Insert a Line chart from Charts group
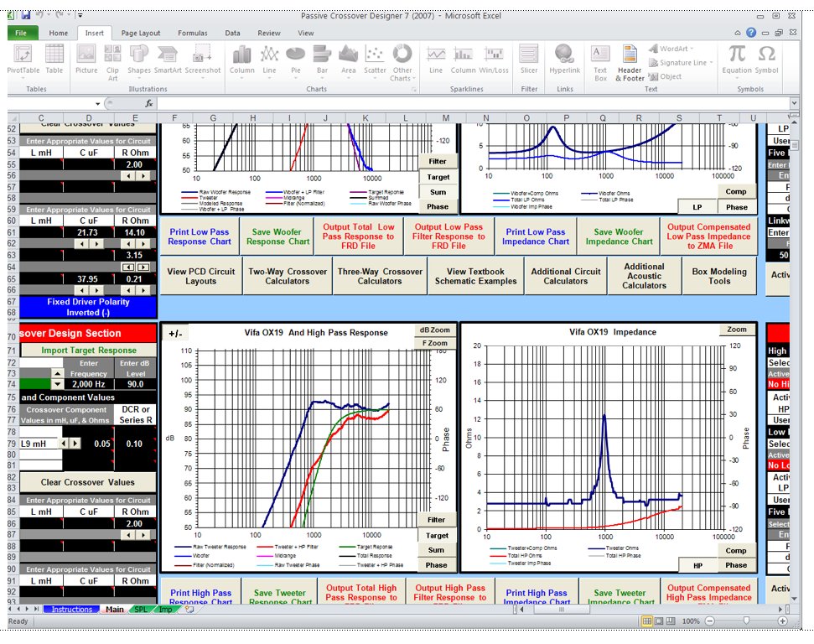This screenshot has width=814, height=644. coord(269,62)
